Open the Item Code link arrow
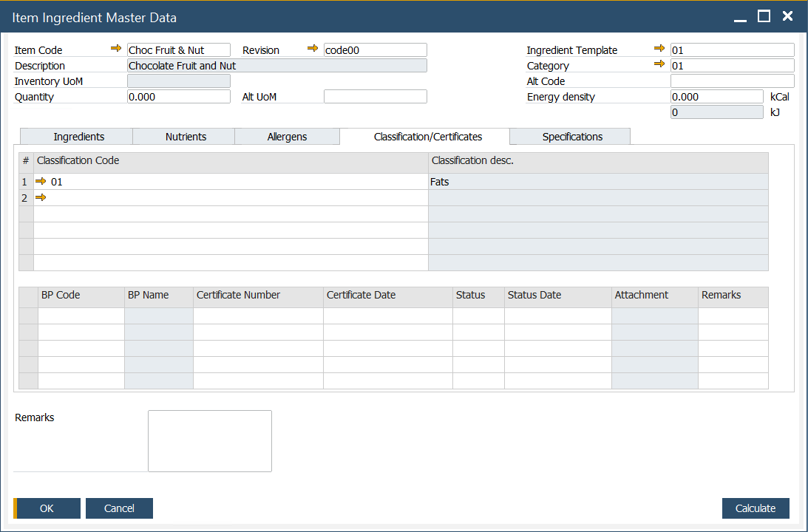This screenshot has height=532, width=808. (x=117, y=49)
